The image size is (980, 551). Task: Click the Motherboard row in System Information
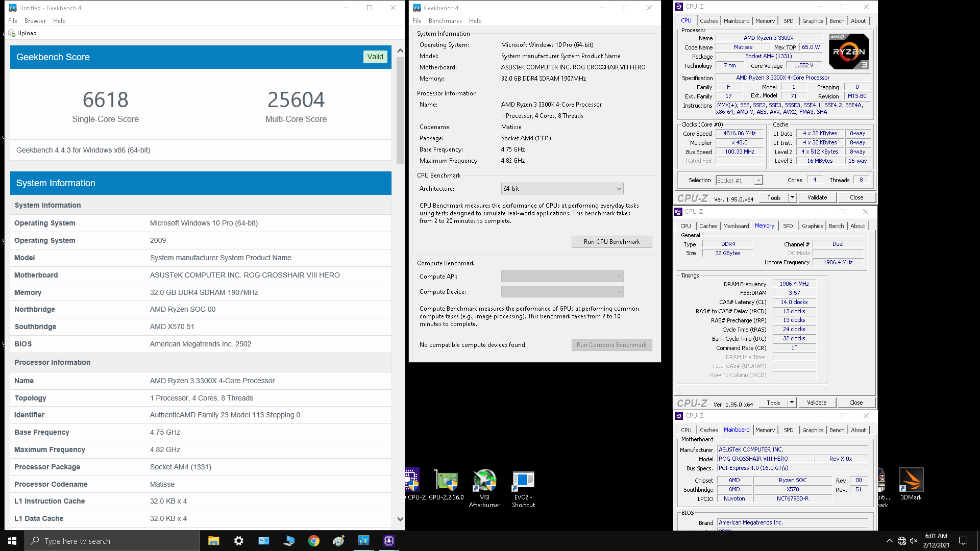coord(201,275)
